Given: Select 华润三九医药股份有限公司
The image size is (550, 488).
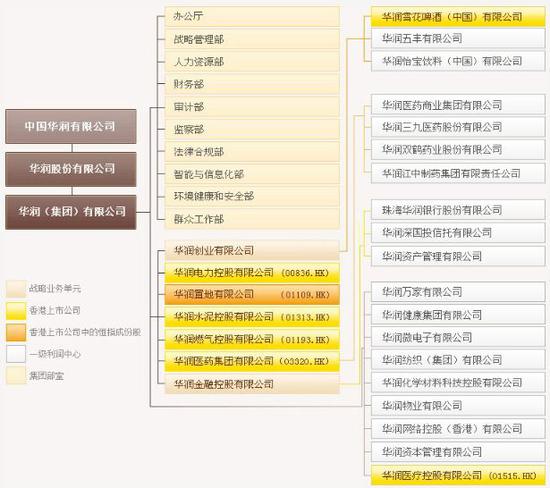Looking at the screenshot, I should coord(458,127).
